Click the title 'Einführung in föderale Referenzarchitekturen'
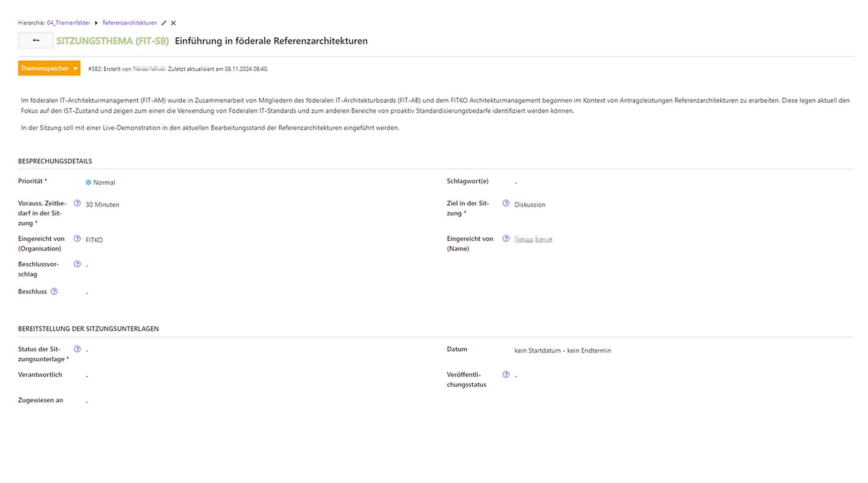This screenshot has height=483, width=868. coord(271,41)
